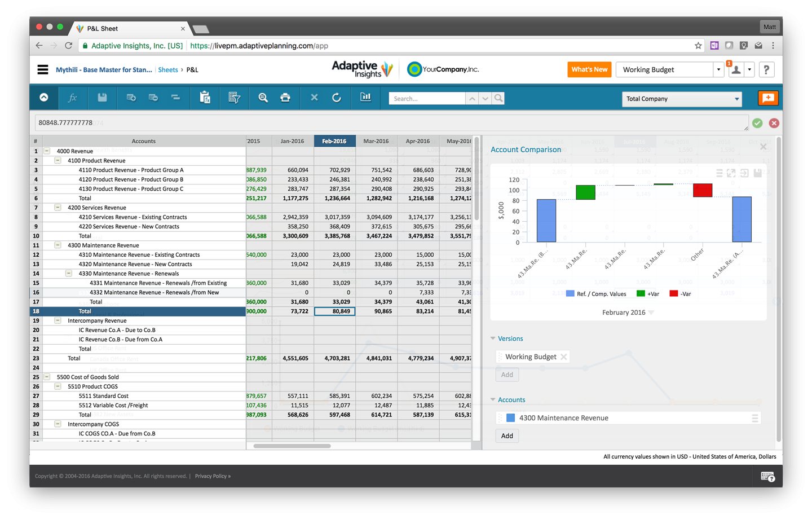Click the Sheets breadcrumb link
This screenshot has height=519, width=812.
(168, 70)
